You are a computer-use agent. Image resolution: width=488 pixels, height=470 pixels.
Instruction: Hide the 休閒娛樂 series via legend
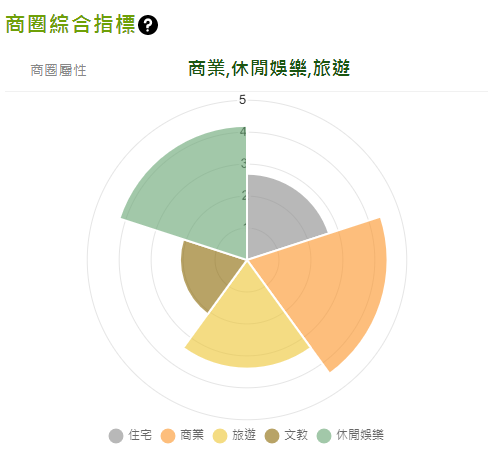coord(350,435)
